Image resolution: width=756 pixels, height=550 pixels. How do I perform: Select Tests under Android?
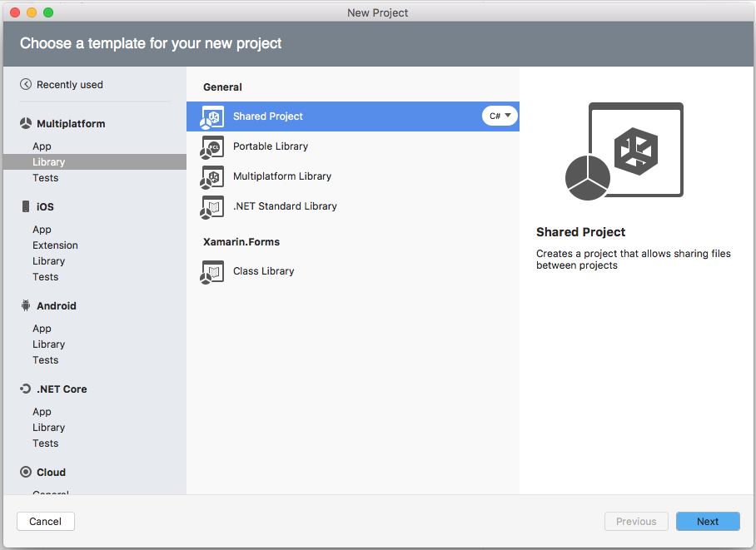click(x=45, y=360)
